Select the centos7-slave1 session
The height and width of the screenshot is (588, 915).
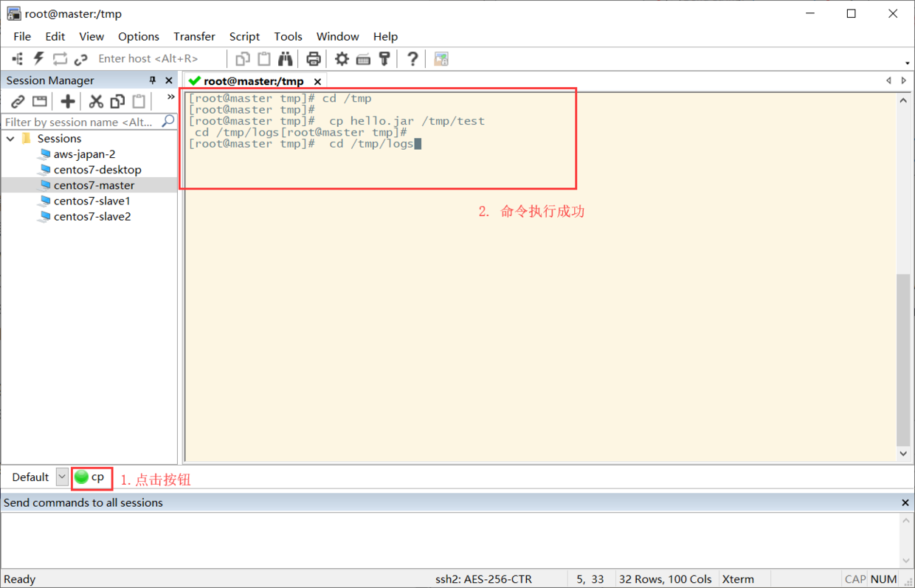click(x=92, y=201)
